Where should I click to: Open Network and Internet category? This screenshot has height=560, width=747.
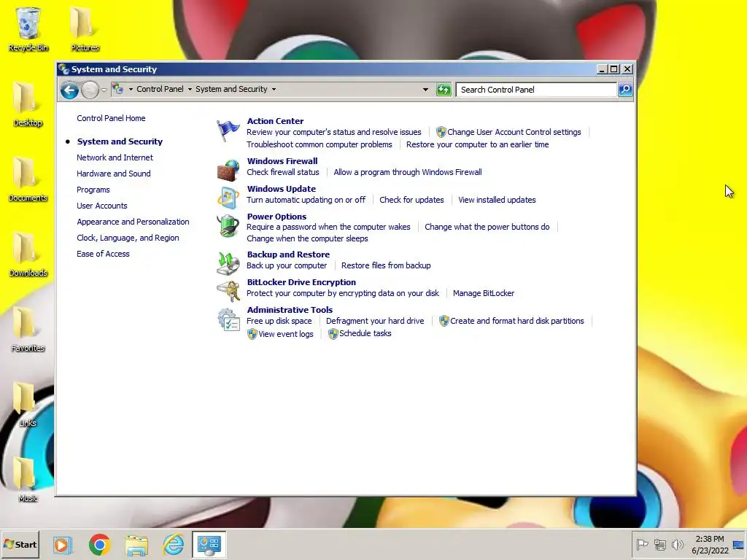coord(115,157)
